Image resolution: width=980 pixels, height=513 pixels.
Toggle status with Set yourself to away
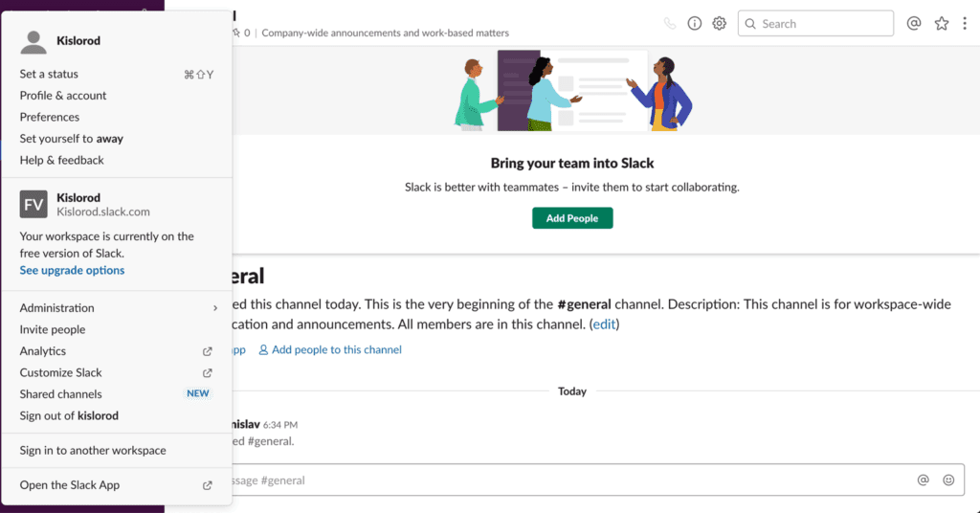71,139
